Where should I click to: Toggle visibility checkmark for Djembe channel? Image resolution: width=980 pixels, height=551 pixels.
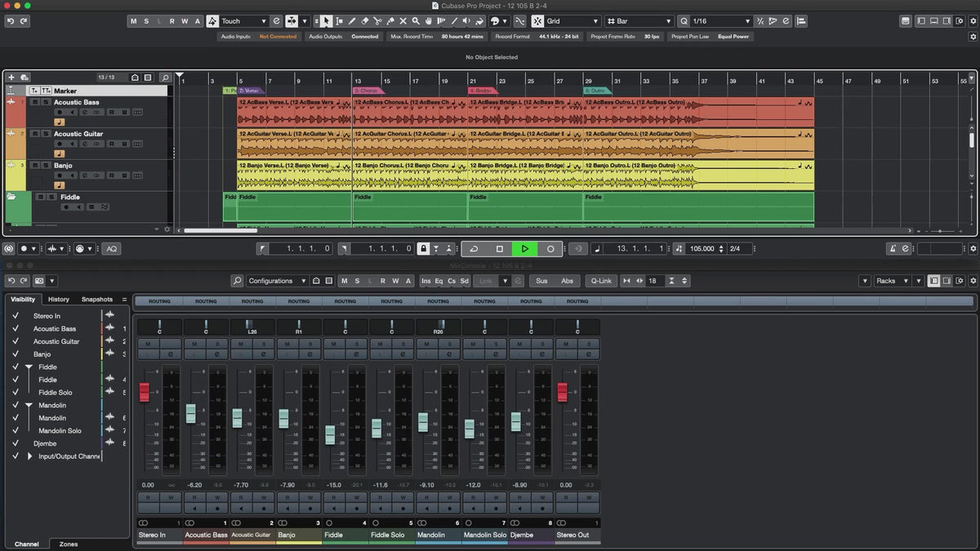(15, 443)
